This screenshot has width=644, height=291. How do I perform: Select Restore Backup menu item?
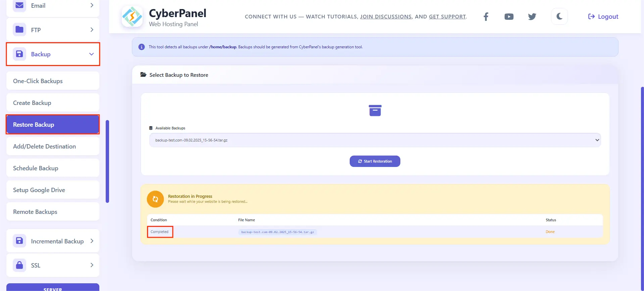53,124
